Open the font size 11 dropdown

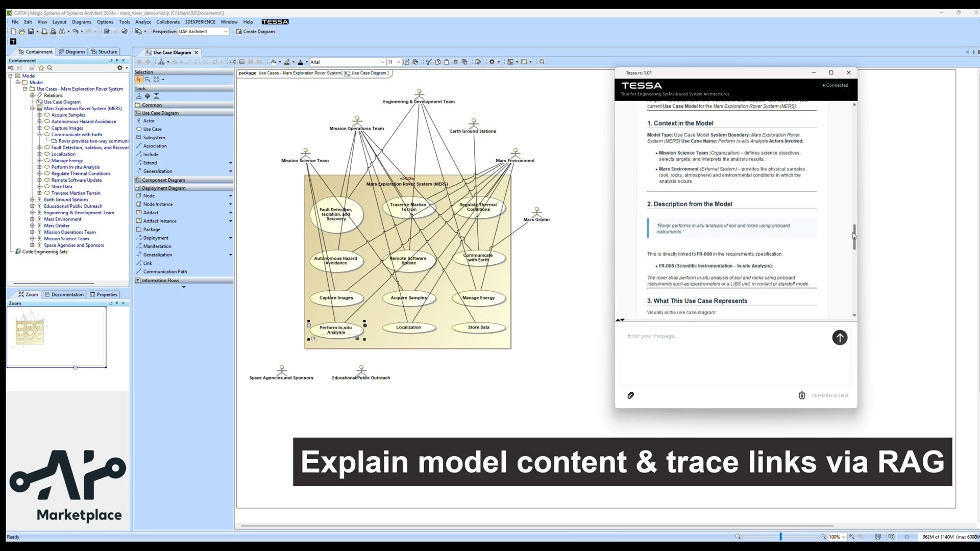point(398,62)
